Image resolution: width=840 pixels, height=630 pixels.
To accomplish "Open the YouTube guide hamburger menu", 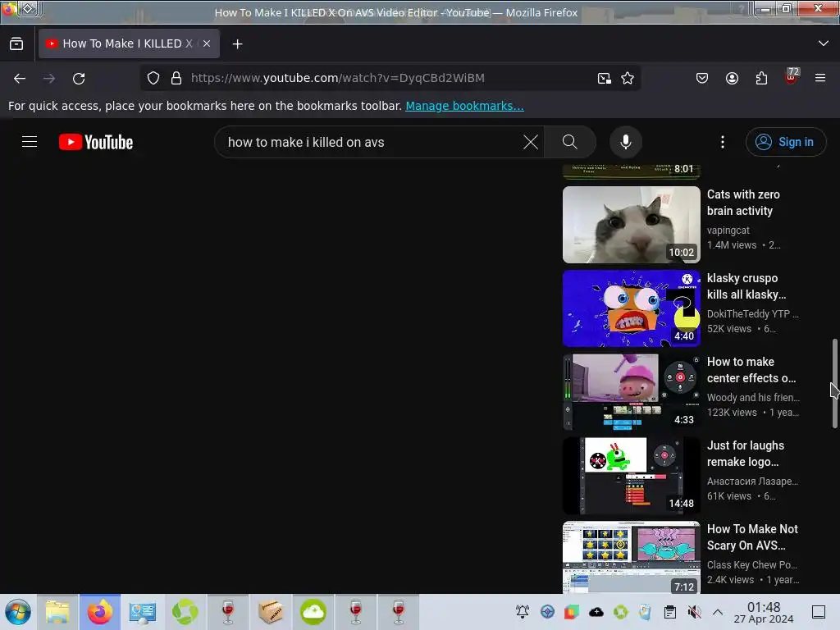I will (x=30, y=142).
